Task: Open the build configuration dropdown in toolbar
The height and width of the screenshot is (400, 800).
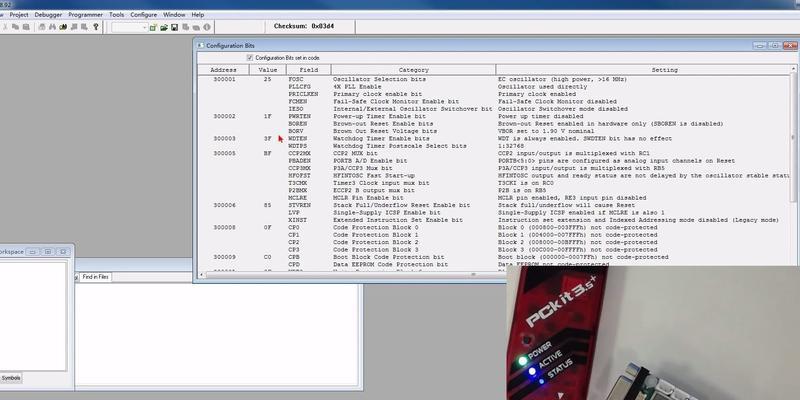Action: 130,27
